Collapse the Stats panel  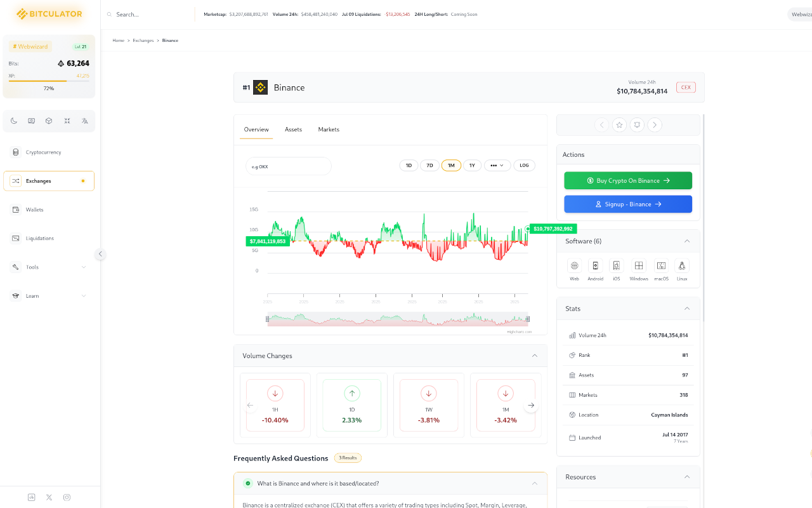click(687, 309)
